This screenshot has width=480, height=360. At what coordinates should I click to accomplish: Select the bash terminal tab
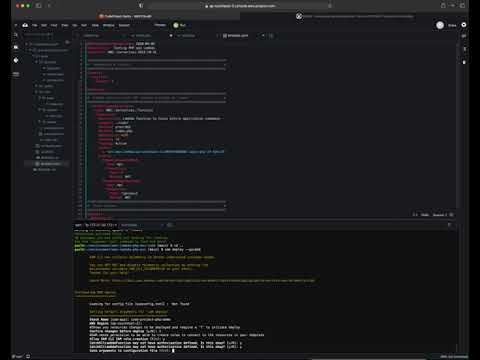95,225
